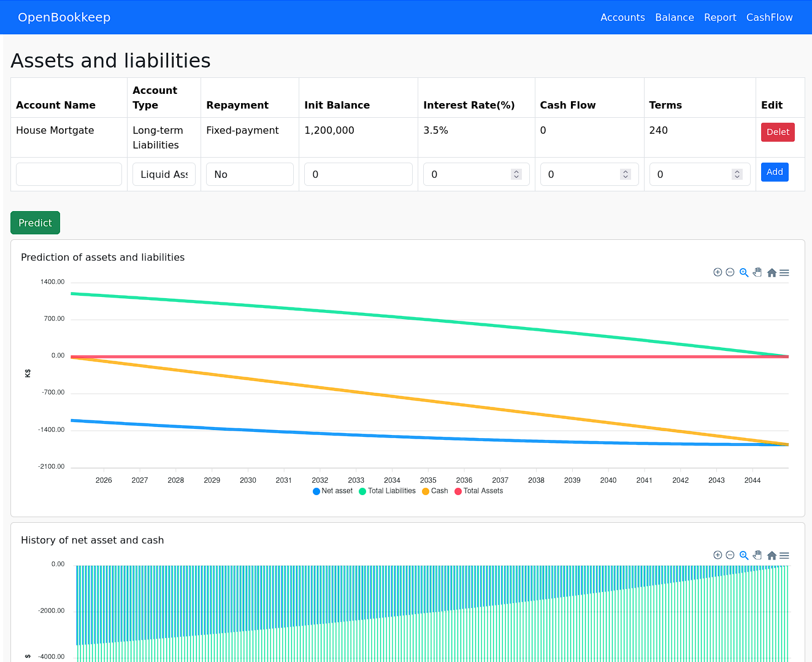
Task: Click Zoom Out icon on prediction chart
Action: 730,272
